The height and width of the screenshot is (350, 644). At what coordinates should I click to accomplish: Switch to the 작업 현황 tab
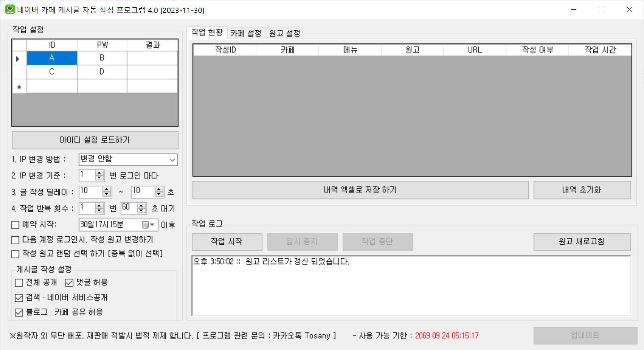point(207,32)
